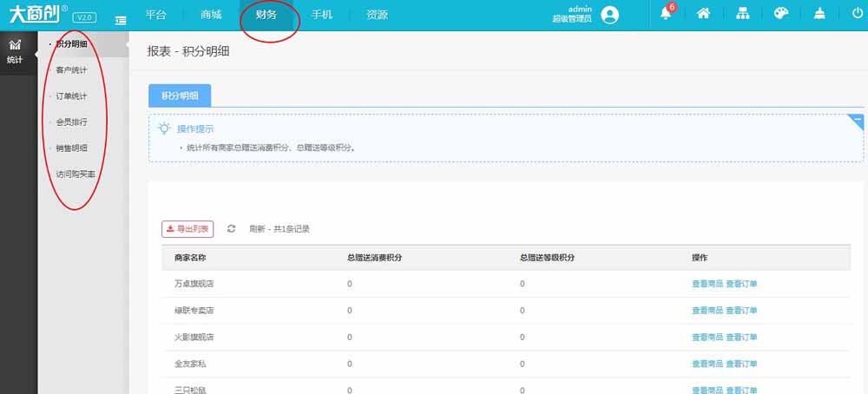The image size is (868, 394).
Task: Open the theme palette icon
Action: click(780, 15)
